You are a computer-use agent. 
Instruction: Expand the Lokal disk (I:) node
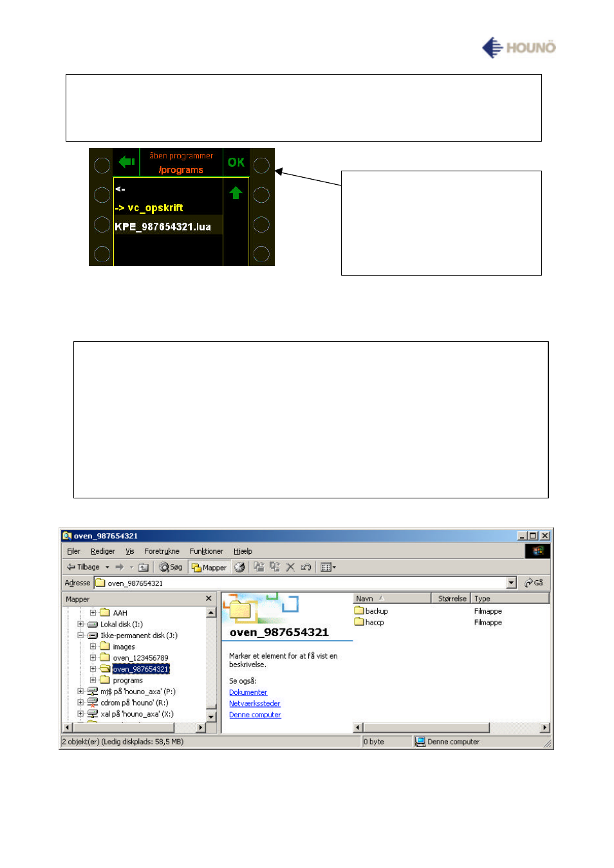click(80, 624)
